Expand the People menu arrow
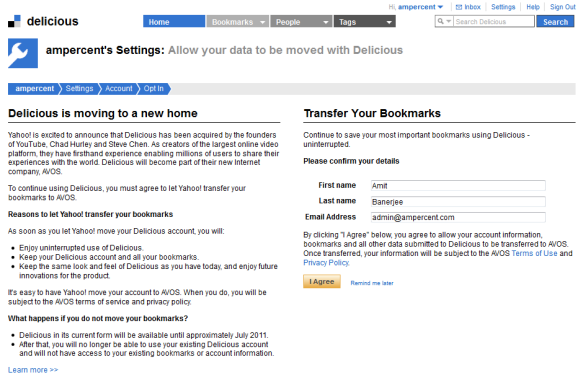Screen dimensions: 580x378 (x=326, y=22)
